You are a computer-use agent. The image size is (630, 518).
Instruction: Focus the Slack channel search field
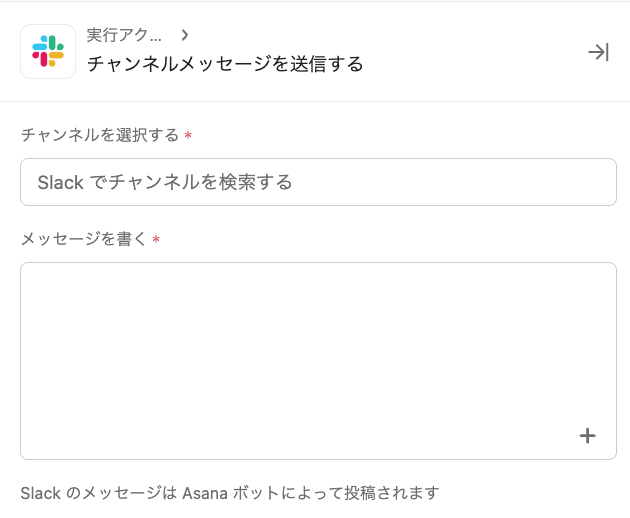point(318,182)
